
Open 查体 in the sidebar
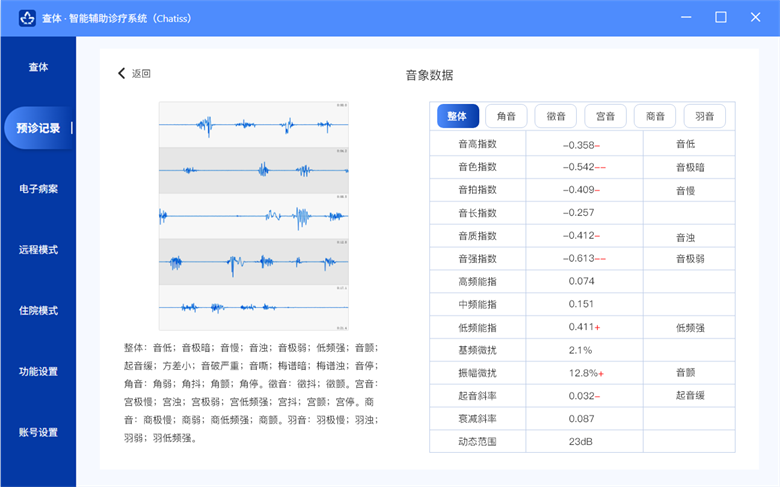[38, 67]
